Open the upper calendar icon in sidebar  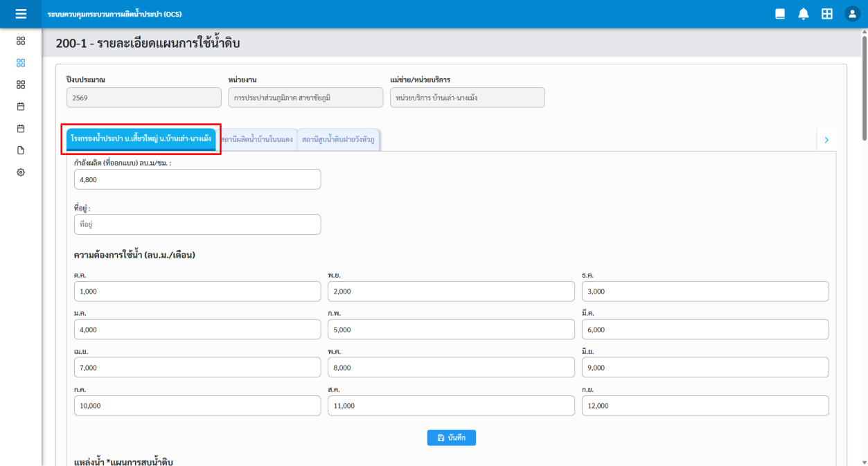tap(21, 107)
